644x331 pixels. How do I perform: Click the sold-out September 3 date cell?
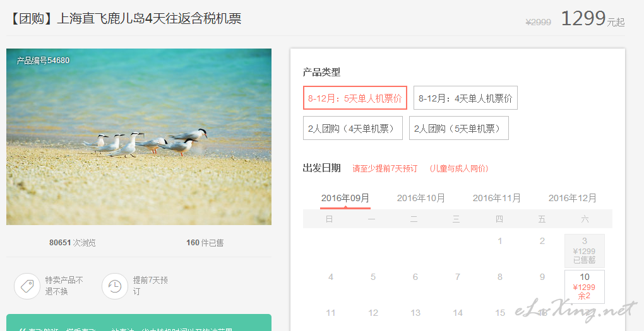click(x=585, y=250)
